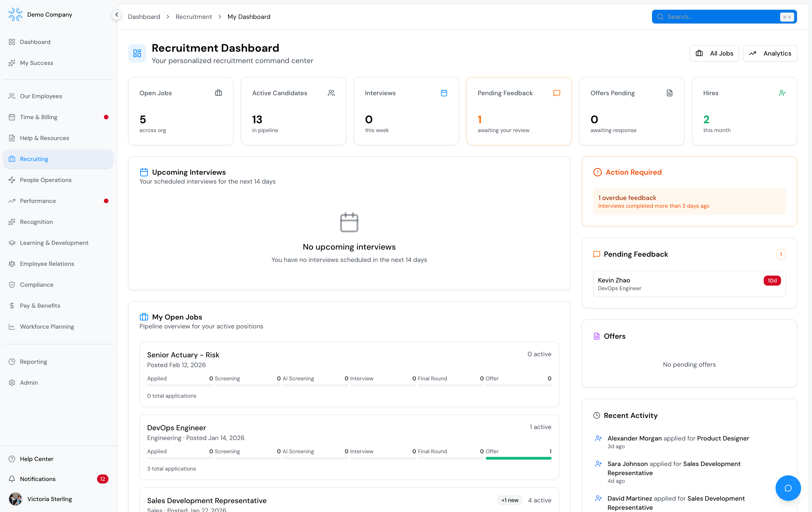Click the hire icon on the Hires card
The height and width of the screenshot is (512, 812).
[782, 93]
